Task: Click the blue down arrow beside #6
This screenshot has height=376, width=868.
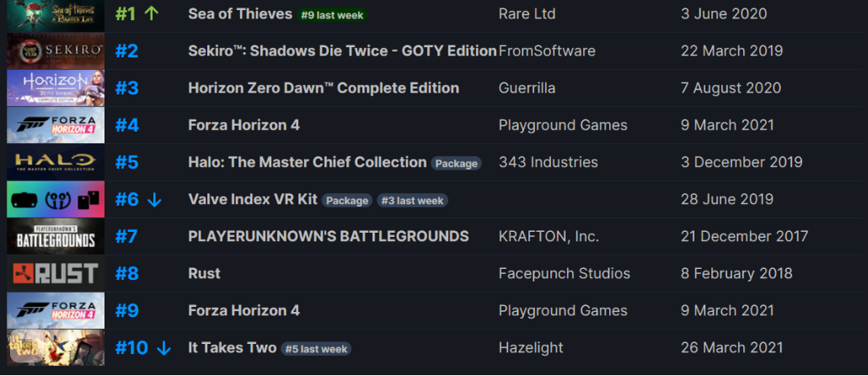Action: pyautogui.click(x=154, y=200)
